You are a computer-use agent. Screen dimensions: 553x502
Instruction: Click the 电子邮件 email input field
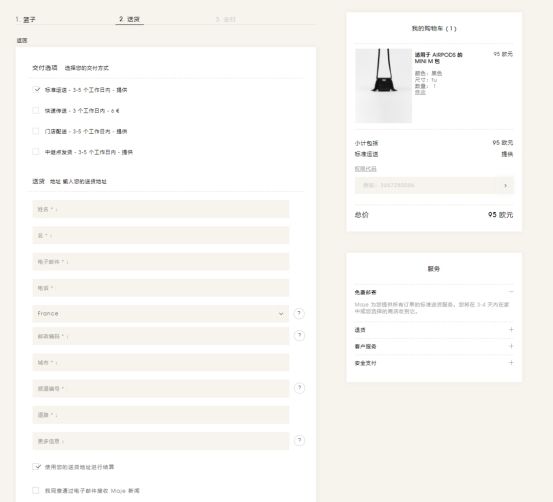pyautogui.click(x=160, y=262)
